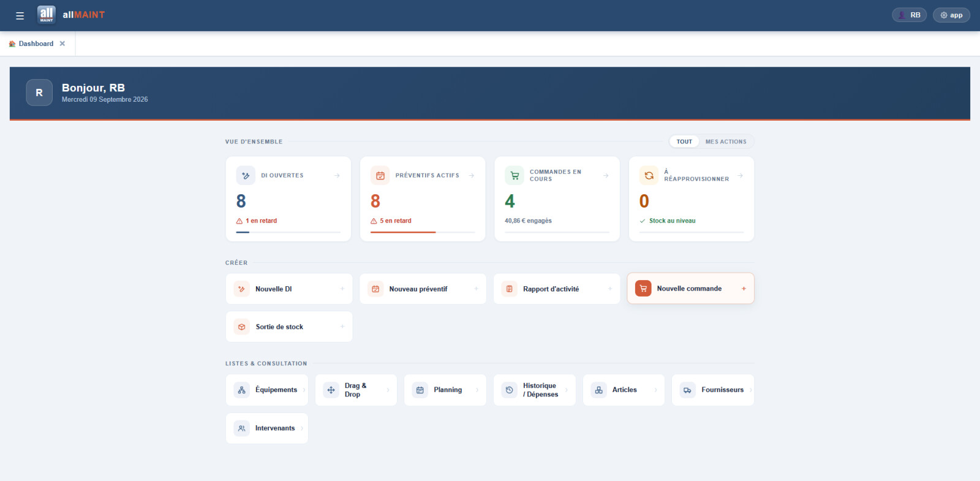
Task: Click the Sortie de stock box icon
Action: point(242,327)
